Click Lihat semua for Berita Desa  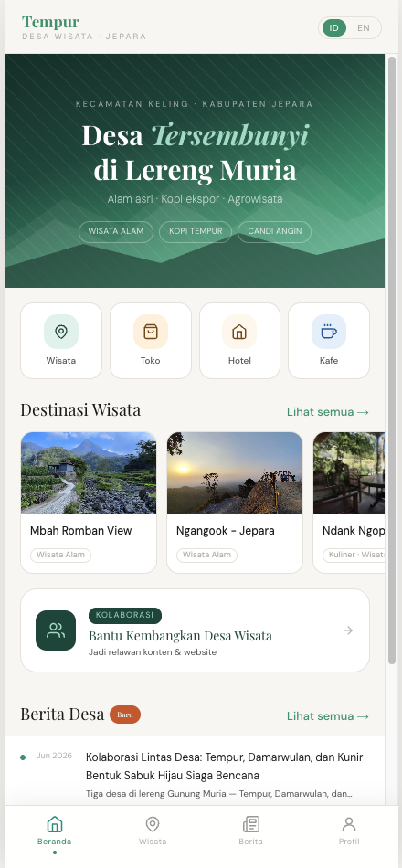(328, 715)
